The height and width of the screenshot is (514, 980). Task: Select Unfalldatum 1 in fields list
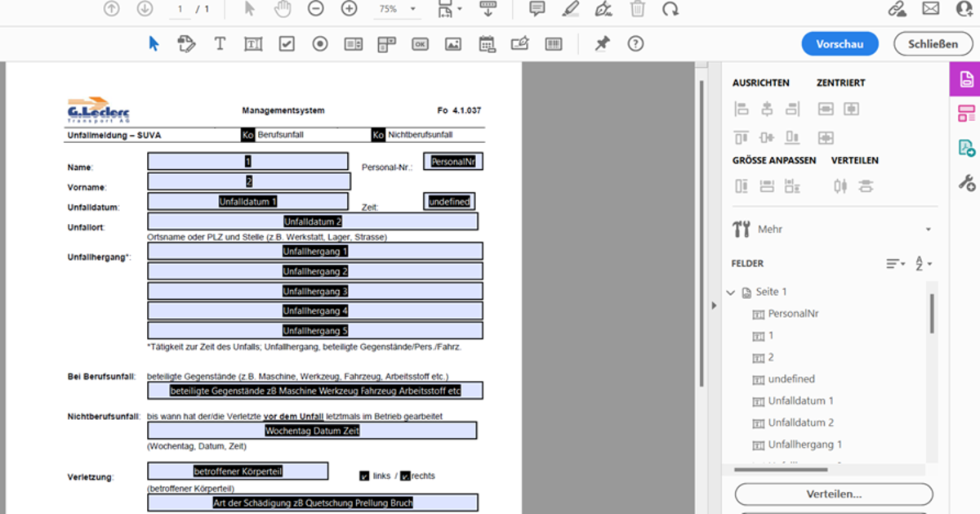[800, 401]
